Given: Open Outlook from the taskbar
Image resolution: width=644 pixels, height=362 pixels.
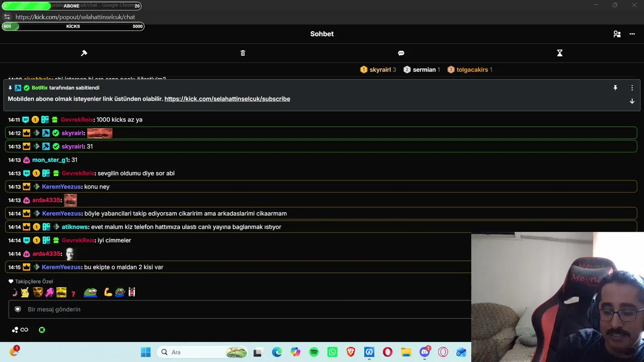Looking at the screenshot, I should pyautogui.click(x=461, y=352).
